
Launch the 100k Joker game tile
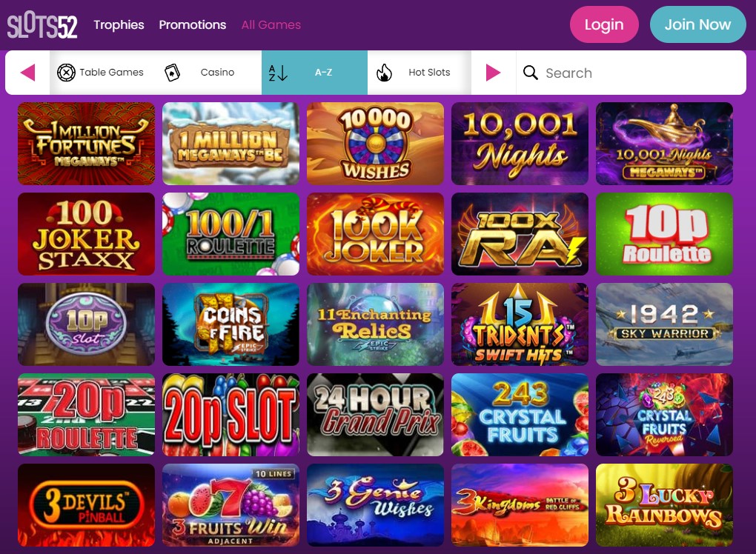(x=375, y=234)
